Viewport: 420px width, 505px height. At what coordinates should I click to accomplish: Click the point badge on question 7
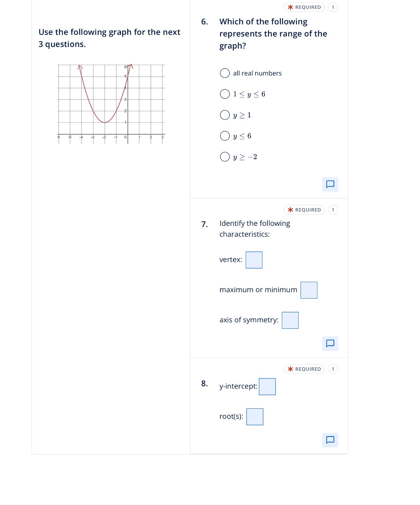(333, 210)
